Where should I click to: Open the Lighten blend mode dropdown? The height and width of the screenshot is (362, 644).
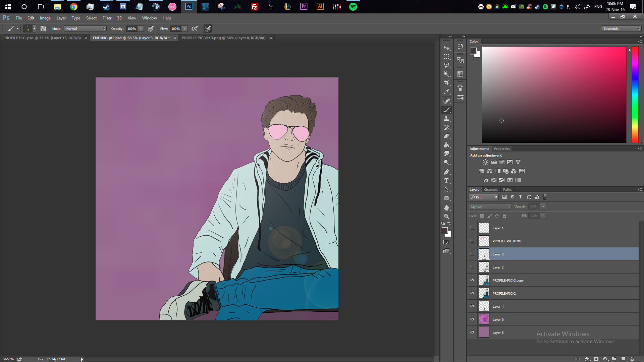(x=490, y=206)
